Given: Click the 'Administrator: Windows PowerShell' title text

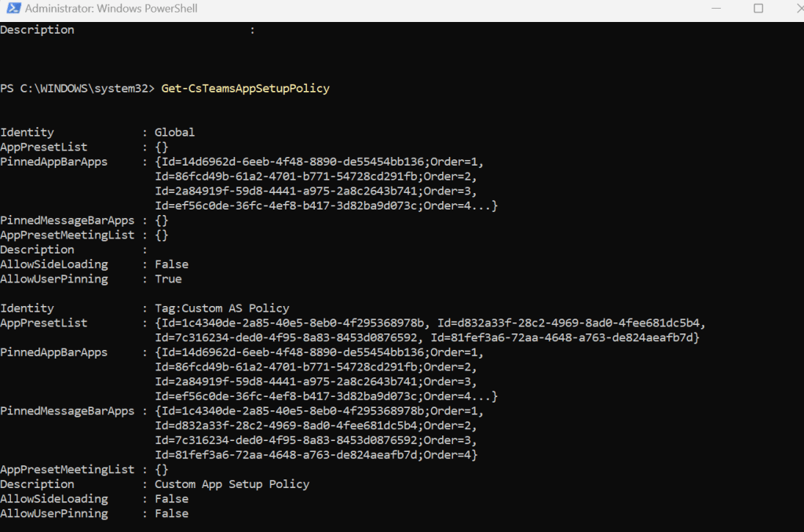Looking at the screenshot, I should [111, 9].
